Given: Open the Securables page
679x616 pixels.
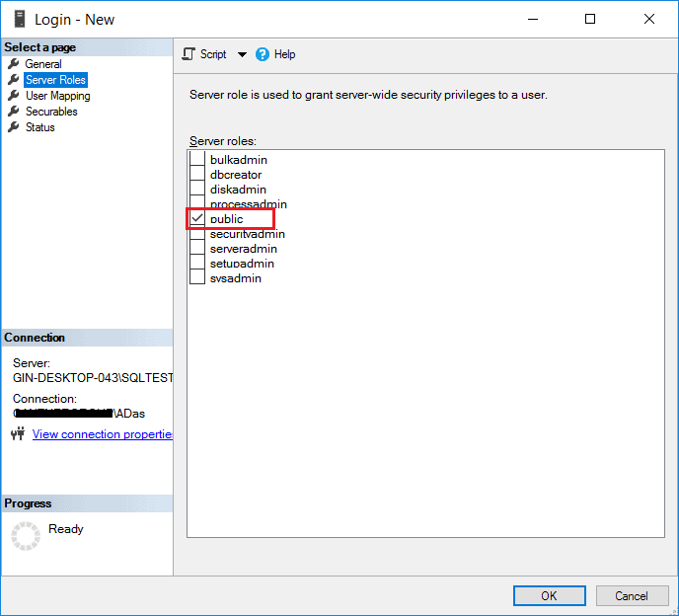Looking at the screenshot, I should pos(51,112).
